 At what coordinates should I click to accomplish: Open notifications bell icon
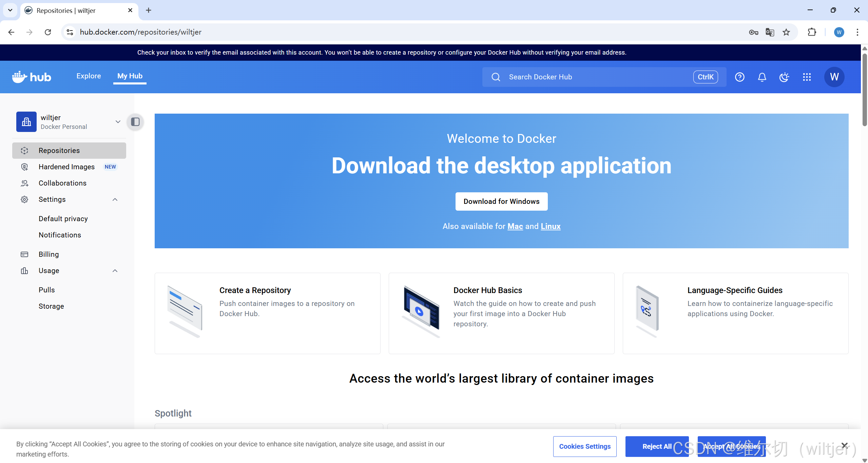(x=762, y=77)
